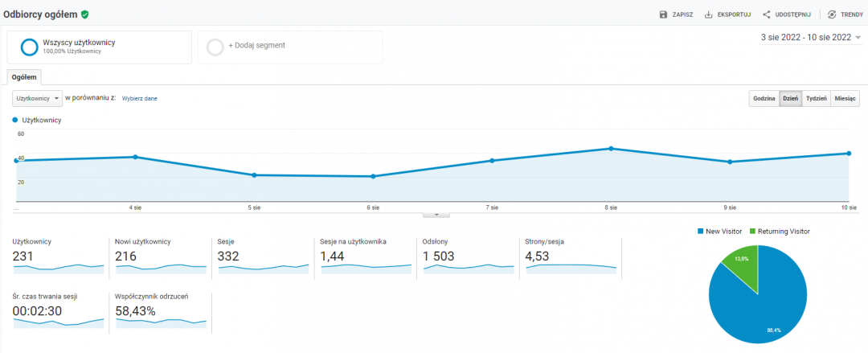Screen dimensions: 868x353
Task: Click the Wszyscy użytkownicy segment circle
Action: pos(30,47)
